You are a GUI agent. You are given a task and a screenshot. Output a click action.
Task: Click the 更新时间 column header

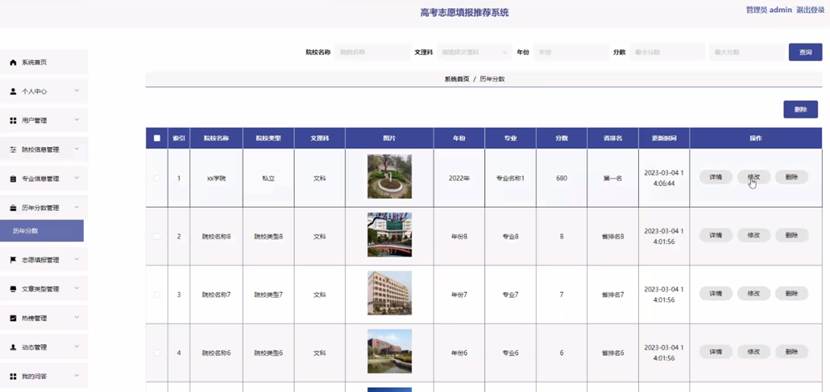tap(664, 138)
